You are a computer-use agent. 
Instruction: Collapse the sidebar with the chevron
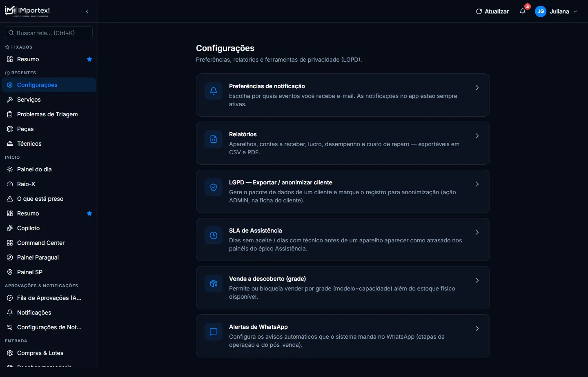87,11
